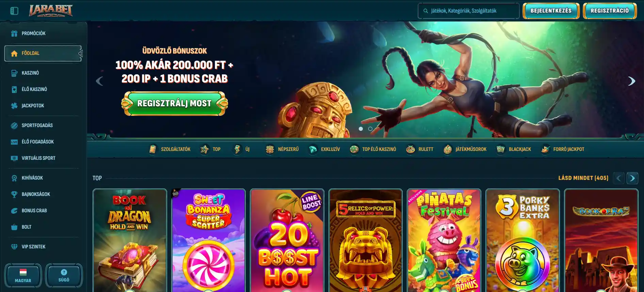Viewport: 644px width, 292px height.
Task: Open Bonus Crab from the sidebar icon
Action: pos(14,211)
